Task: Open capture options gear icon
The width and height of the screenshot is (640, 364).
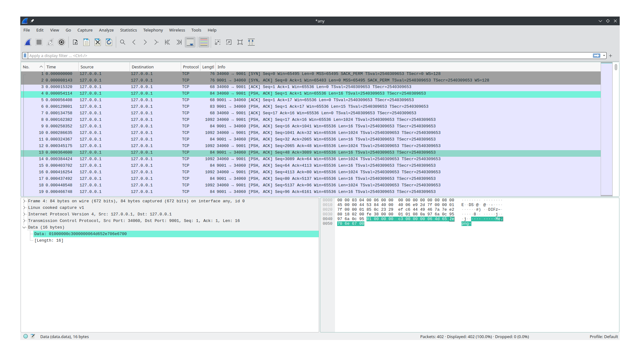Action: point(62,42)
